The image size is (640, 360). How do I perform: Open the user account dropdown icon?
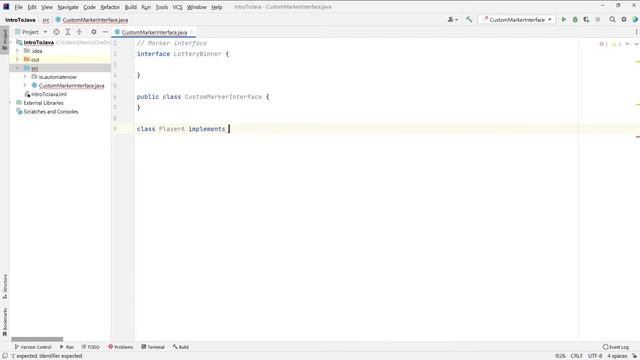coord(453,19)
